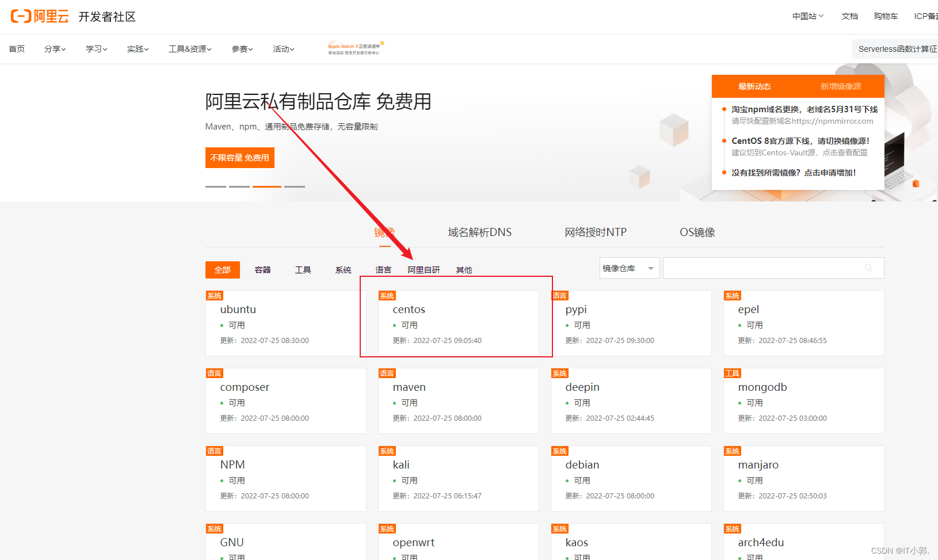Open the ubuntu mirror card
The height and width of the screenshot is (560, 938).
coord(286,323)
